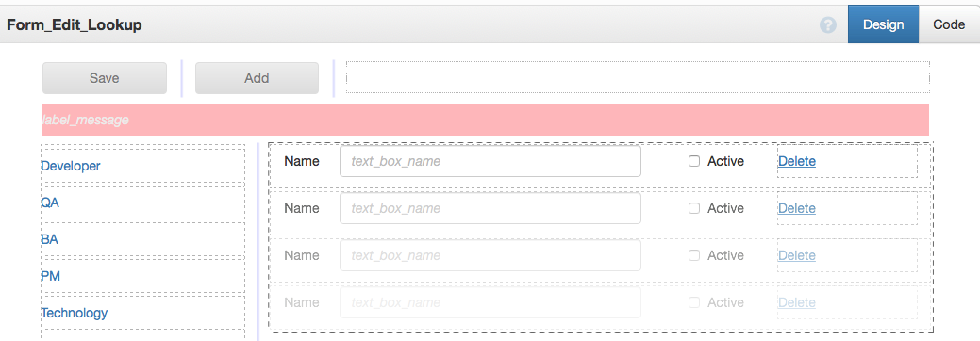Screen dimensions: 980x341
Task: Open the PM link in the list
Action: (x=51, y=276)
